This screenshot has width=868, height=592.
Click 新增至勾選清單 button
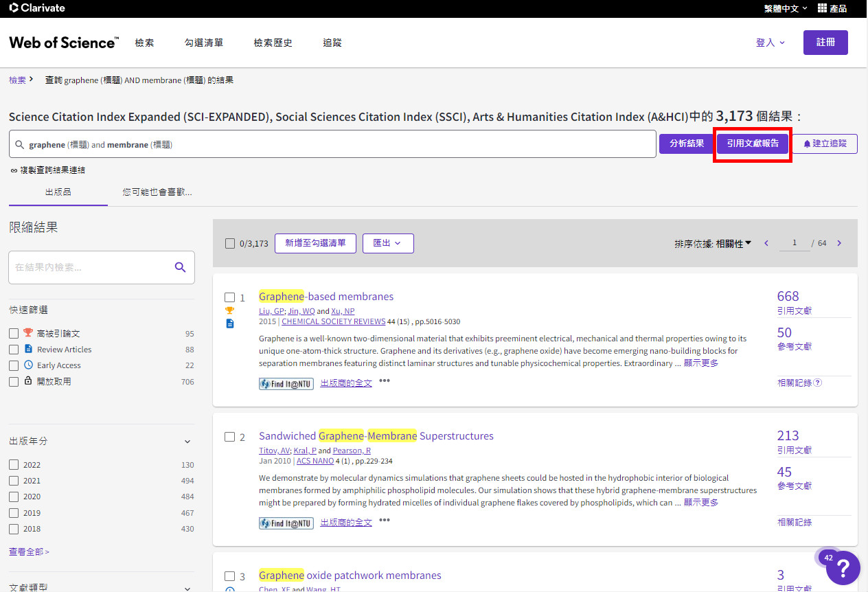click(x=315, y=243)
